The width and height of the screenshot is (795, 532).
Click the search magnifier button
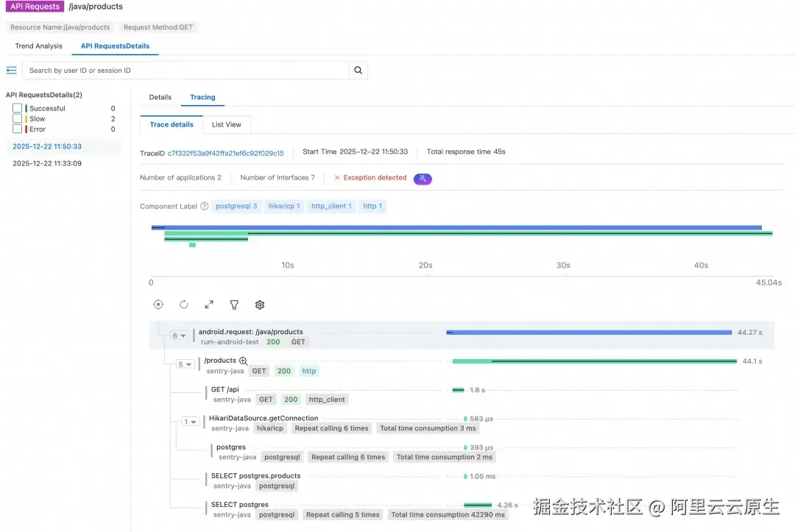pos(358,71)
